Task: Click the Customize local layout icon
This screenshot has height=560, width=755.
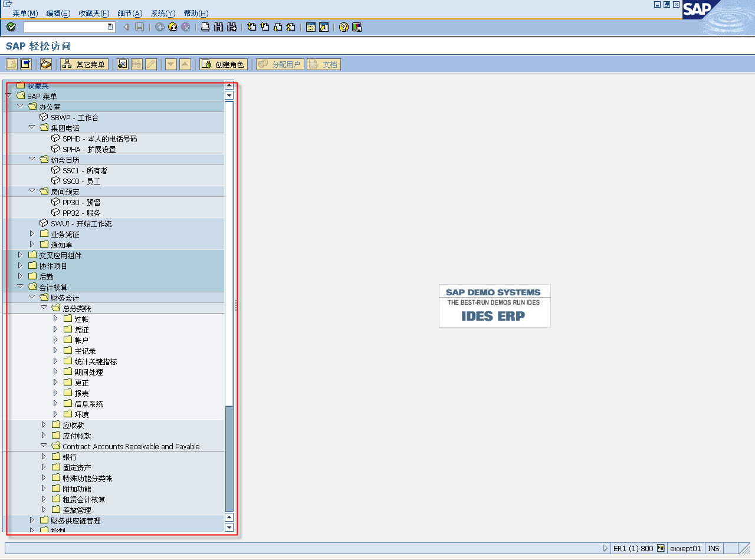Action: point(357,27)
